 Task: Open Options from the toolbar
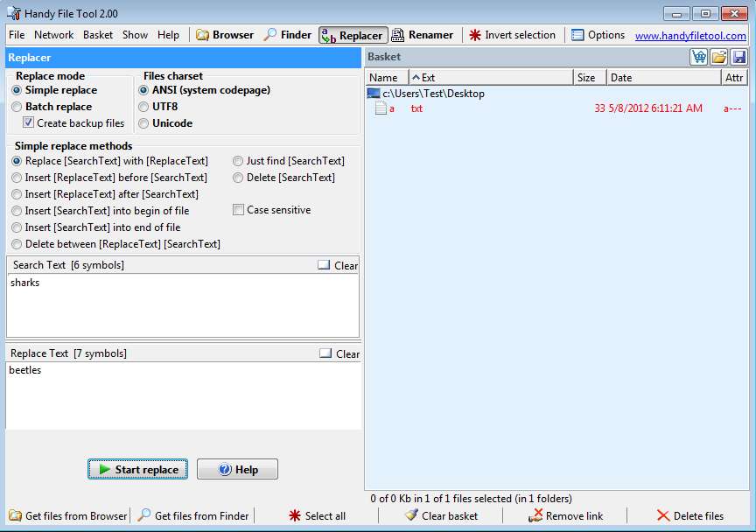click(598, 35)
